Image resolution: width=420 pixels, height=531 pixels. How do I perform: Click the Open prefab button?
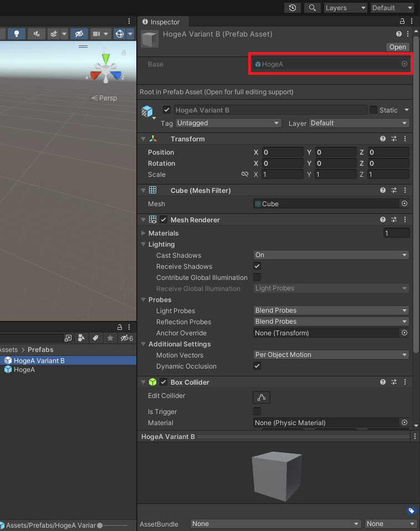pos(397,47)
